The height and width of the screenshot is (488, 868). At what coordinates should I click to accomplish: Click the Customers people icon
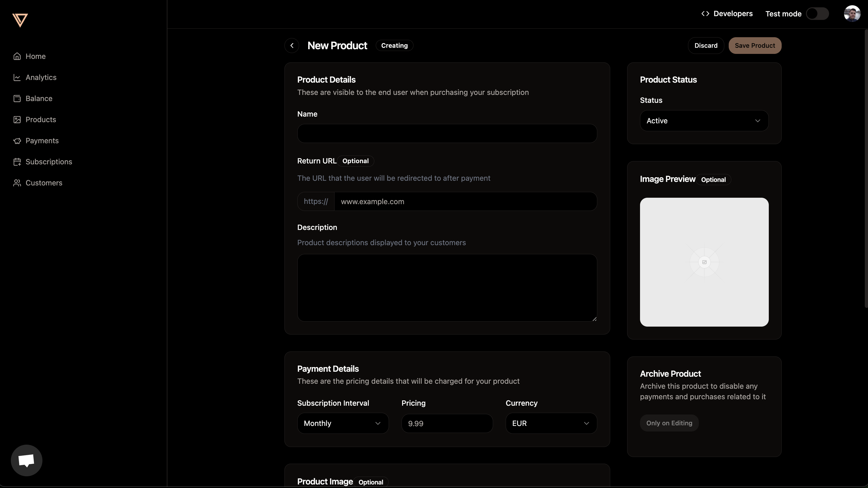17,183
